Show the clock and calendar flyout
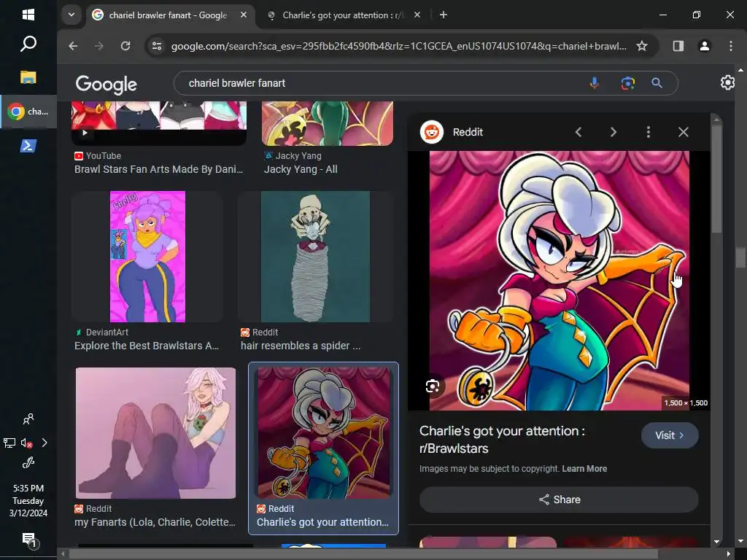 tap(28, 500)
